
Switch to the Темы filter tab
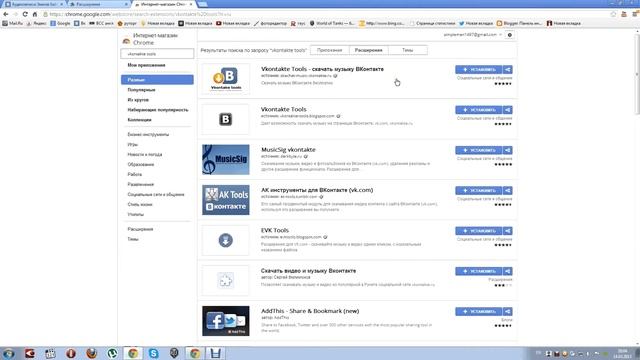coord(407,50)
